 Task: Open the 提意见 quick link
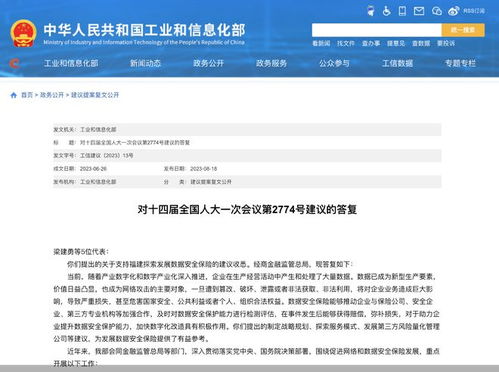pyautogui.click(x=396, y=43)
